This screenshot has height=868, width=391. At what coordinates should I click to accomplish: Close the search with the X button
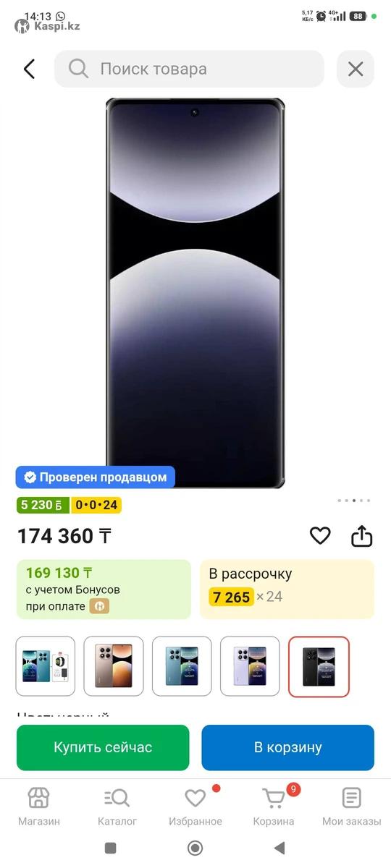point(356,69)
